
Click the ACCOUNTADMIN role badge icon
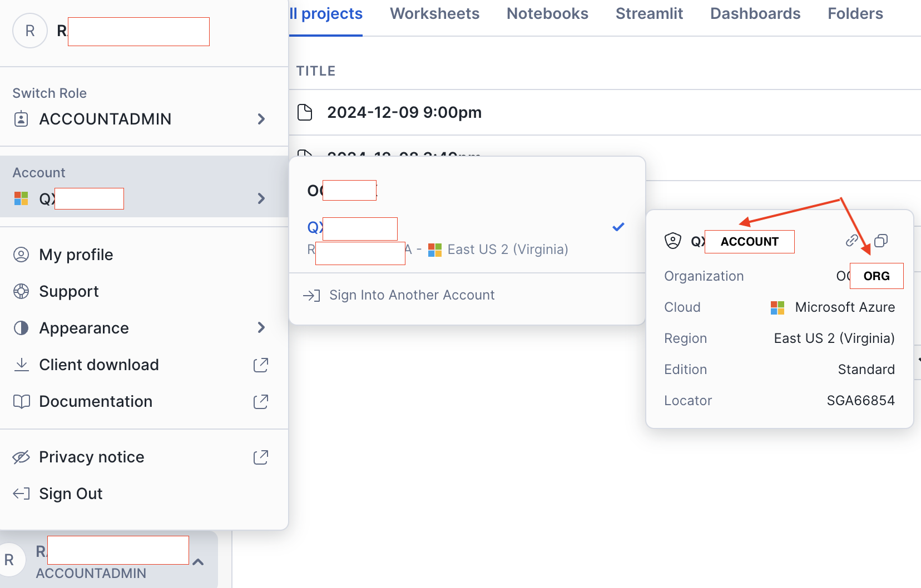coord(21,119)
